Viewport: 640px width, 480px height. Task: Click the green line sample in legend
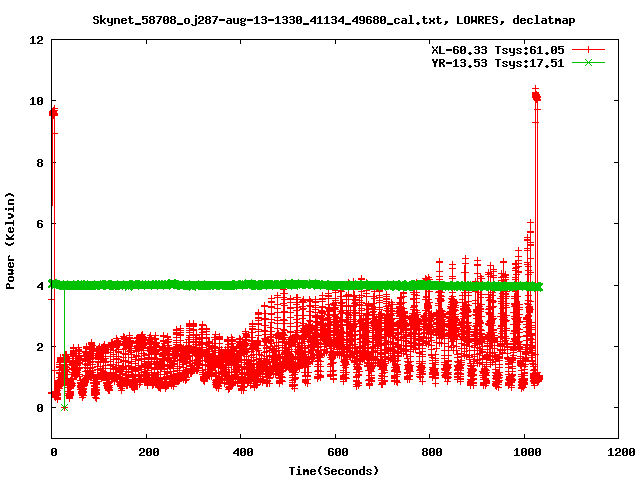tap(588, 62)
